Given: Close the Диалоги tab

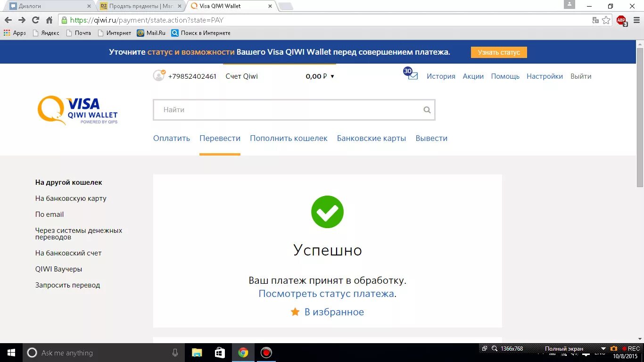Looking at the screenshot, I should 89,6.
